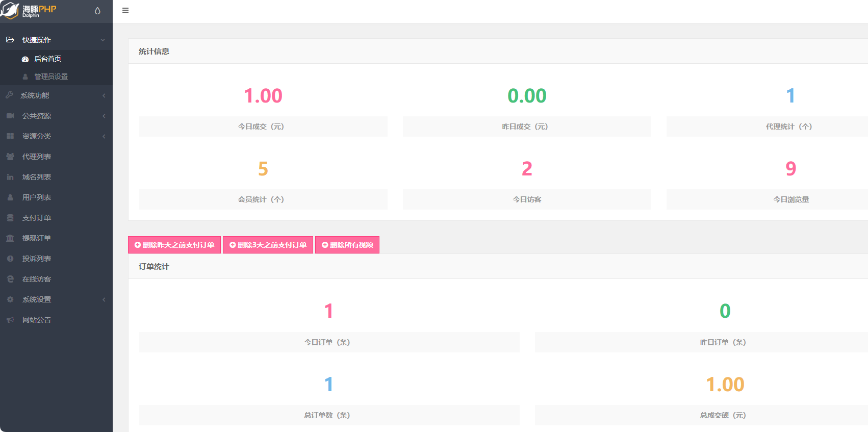Screen dimensions: 868x432
Task: Click the gear icon beside 系统设置
Action: click(x=10, y=299)
